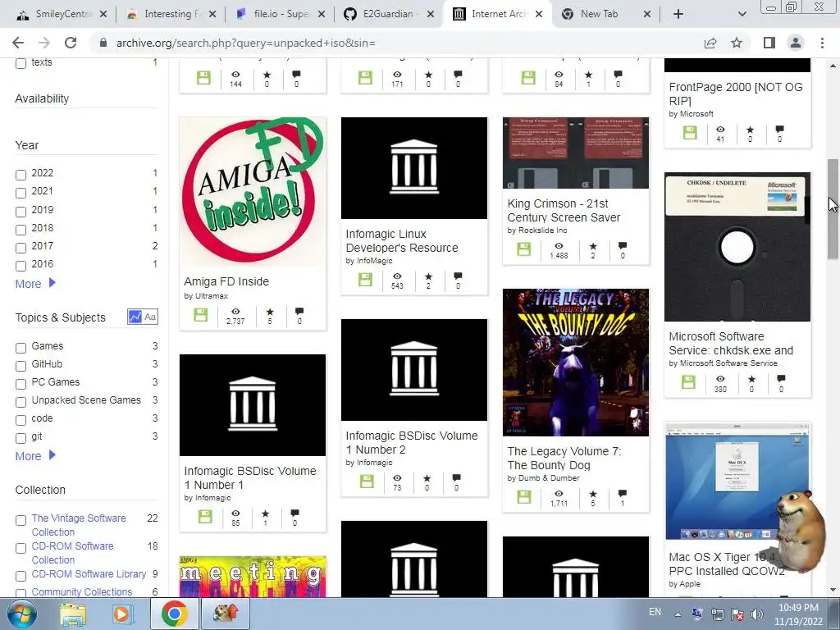840x630 pixels.
Task: Click the software icon on Amiga FD Inside card
Action: click(201, 314)
